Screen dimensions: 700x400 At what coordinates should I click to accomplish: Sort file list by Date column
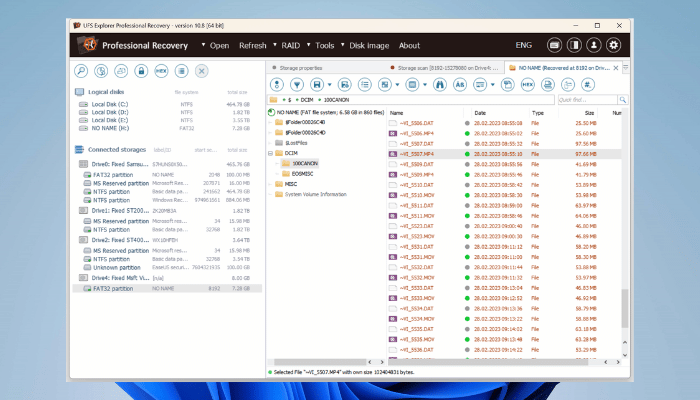coord(480,113)
